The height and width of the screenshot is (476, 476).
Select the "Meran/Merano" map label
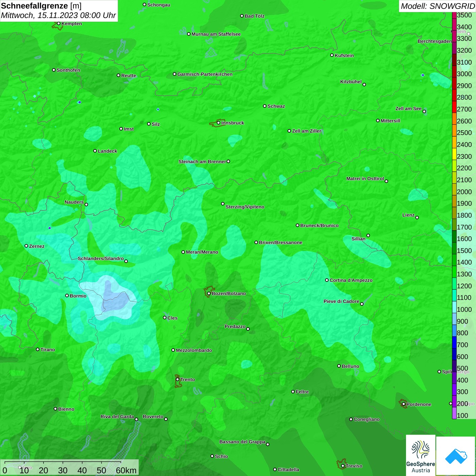[202, 252]
